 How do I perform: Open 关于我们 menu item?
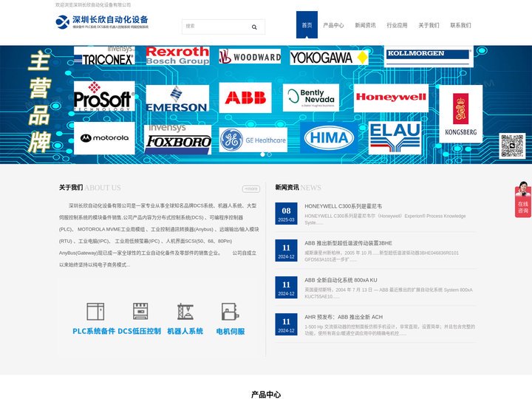click(x=429, y=25)
